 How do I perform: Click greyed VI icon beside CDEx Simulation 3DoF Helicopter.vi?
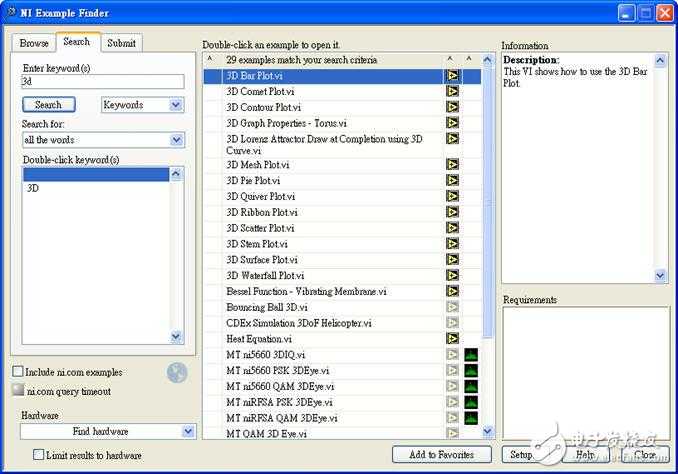[x=452, y=323]
